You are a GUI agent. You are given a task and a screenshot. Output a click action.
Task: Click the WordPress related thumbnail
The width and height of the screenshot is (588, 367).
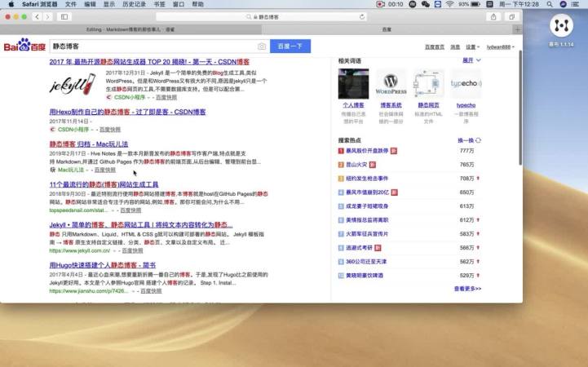tap(391, 84)
